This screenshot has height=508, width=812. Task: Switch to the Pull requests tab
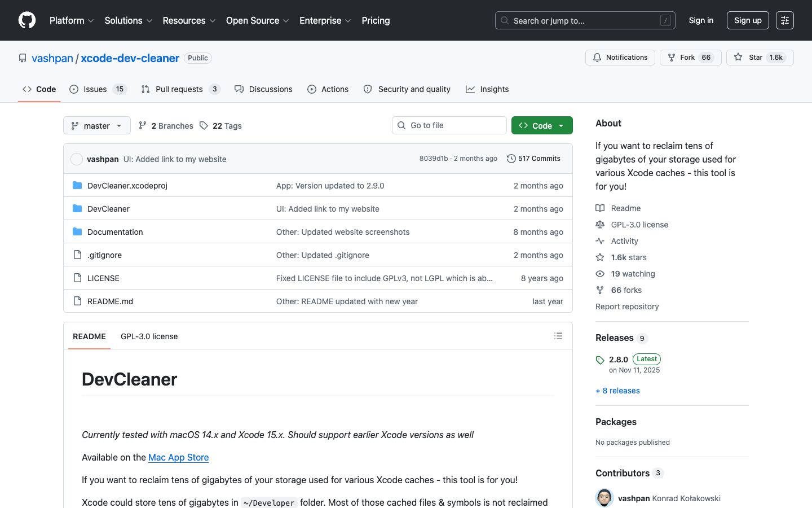pyautogui.click(x=180, y=89)
